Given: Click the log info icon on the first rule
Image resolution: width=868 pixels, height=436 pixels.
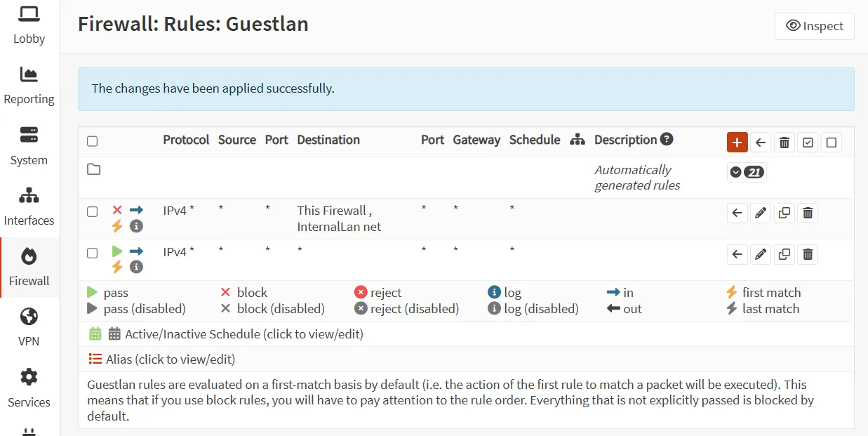Looking at the screenshot, I should click(x=136, y=226).
